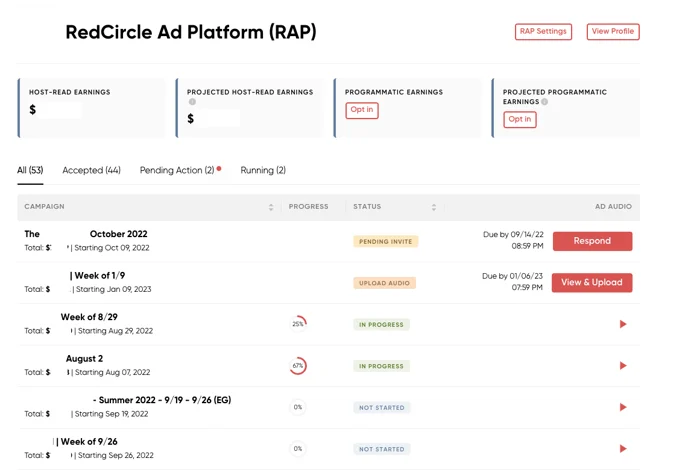Click info icon beside Projected Host-Read Earnings
The width and height of the screenshot is (688, 470).
tap(192, 102)
